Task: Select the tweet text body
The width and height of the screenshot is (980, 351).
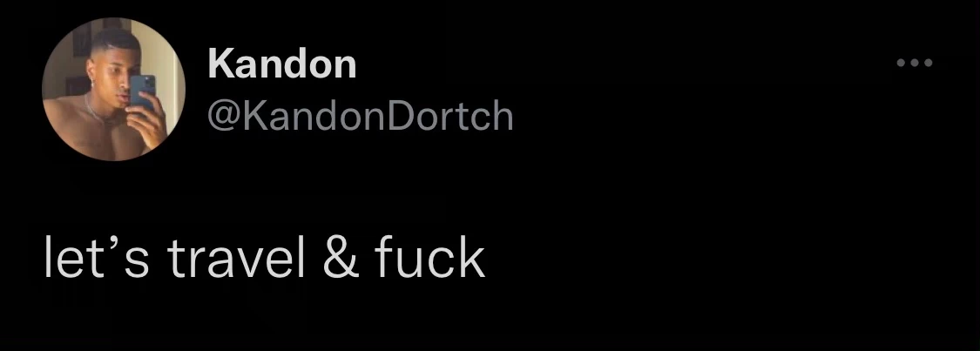Action: click(x=264, y=257)
